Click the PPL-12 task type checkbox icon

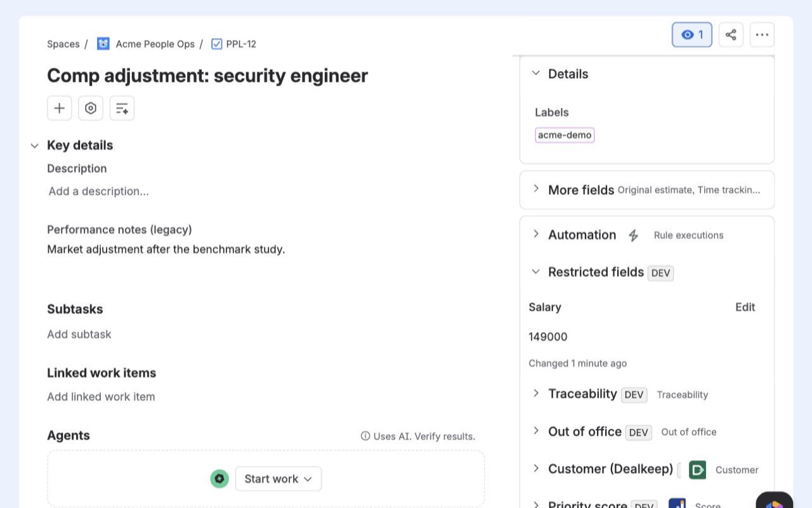pyautogui.click(x=216, y=44)
